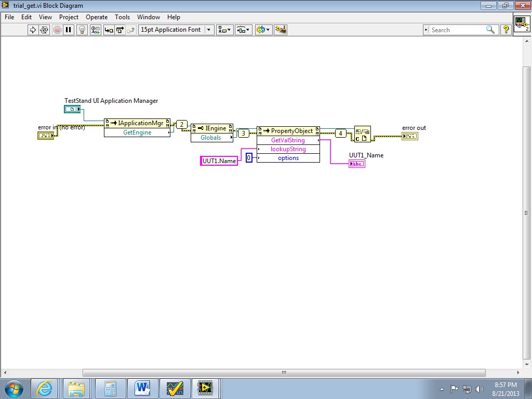Open the Distribute Objects dropdown
This screenshot has height=399, width=532.
[243, 30]
